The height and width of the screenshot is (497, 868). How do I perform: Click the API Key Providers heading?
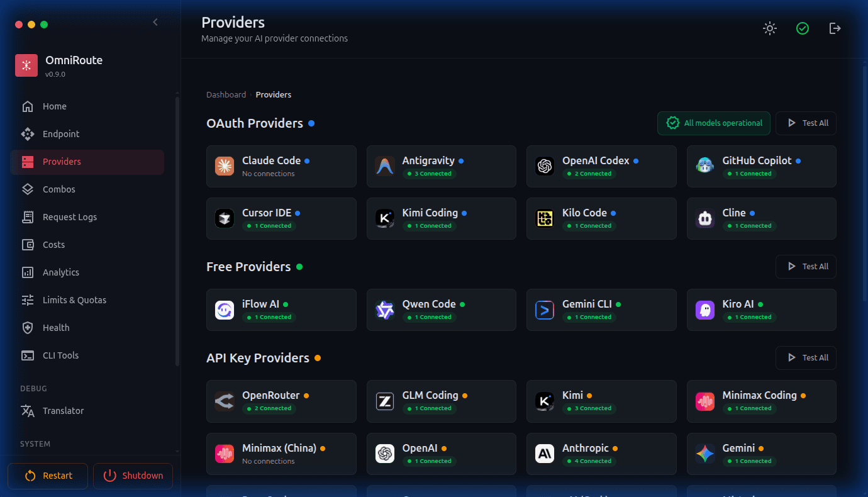coord(258,358)
